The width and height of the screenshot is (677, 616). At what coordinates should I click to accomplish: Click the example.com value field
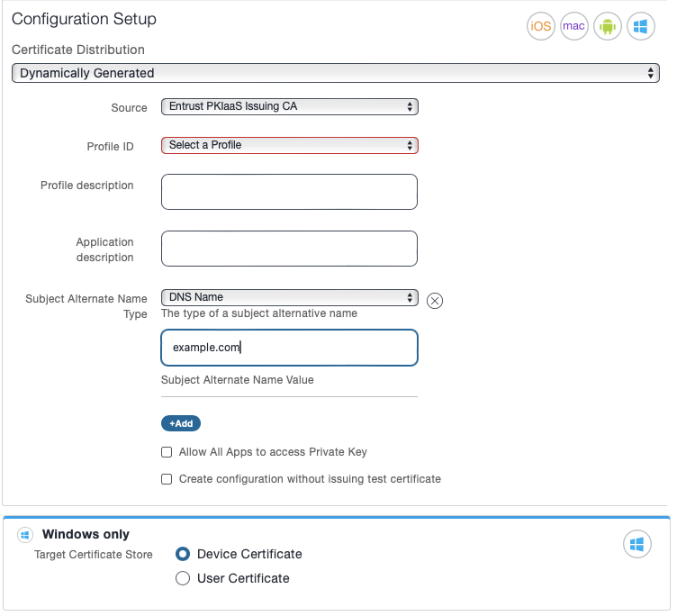pos(289,348)
